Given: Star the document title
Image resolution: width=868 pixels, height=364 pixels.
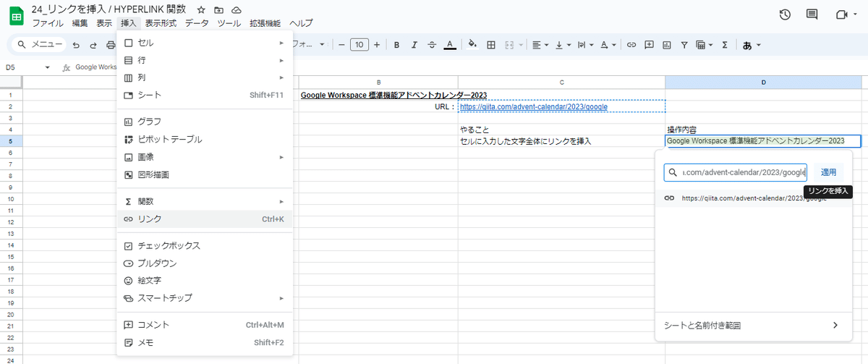Looking at the screenshot, I should 201,10.
